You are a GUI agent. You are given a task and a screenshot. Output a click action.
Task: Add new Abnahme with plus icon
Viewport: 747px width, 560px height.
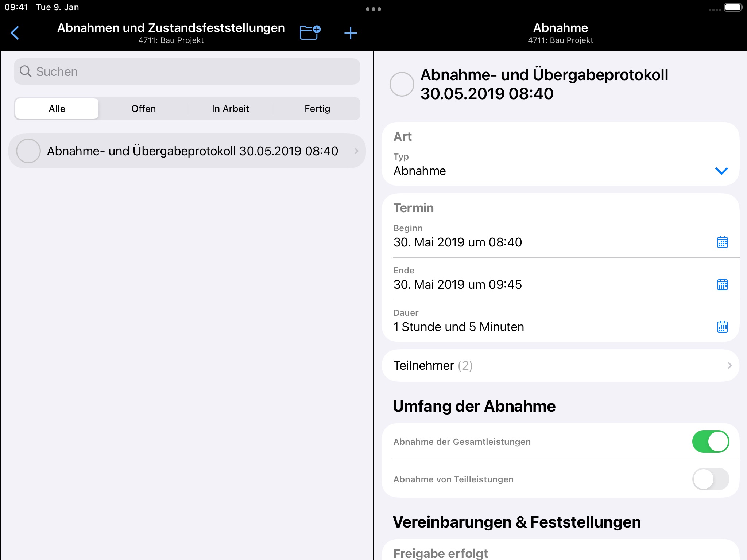pyautogui.click(x=351, y=33)
